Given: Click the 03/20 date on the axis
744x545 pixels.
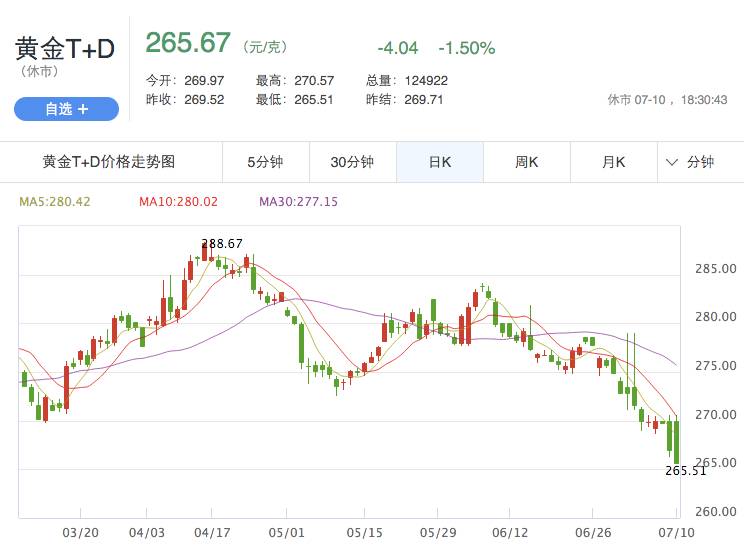Looking at the screenshot, I should (x=81, y=533).
